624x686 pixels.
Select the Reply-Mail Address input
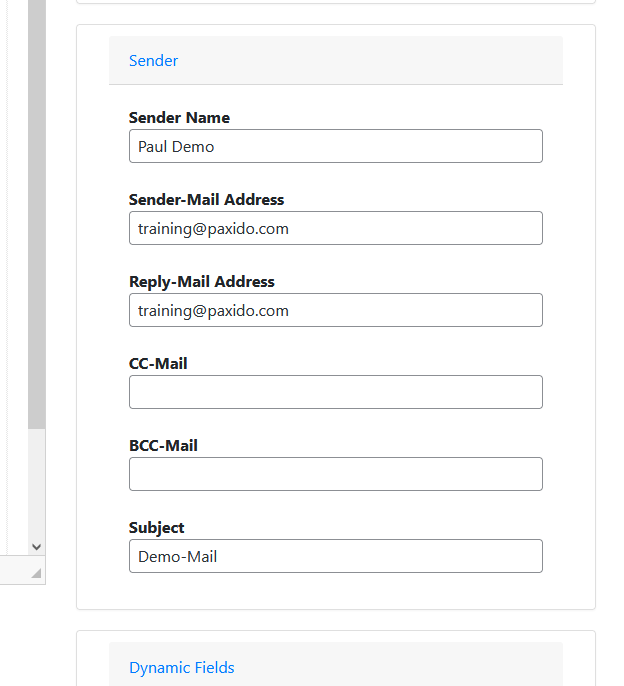(x=335, y=310)
